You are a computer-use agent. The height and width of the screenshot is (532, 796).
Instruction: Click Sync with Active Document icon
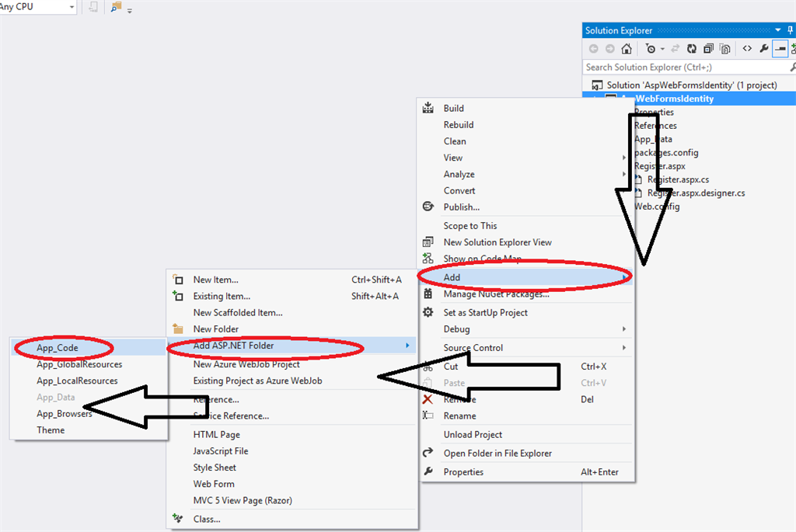pos(676,49)
